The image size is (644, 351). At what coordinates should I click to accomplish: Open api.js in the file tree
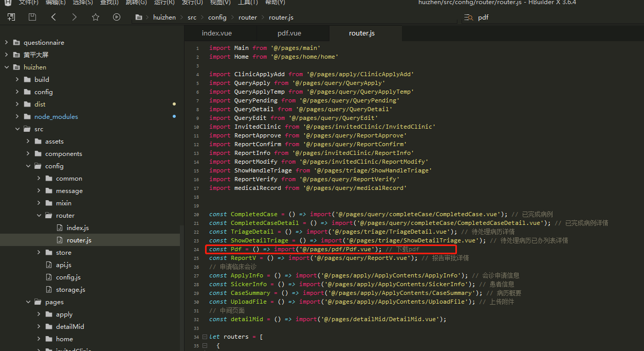click(x=63, y=265)
